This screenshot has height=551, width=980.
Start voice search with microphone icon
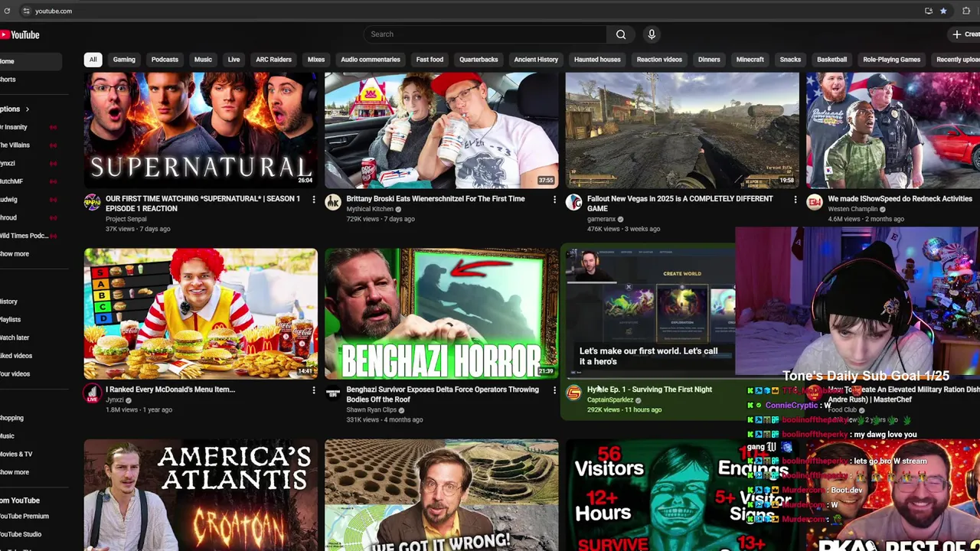[x=652, y=34]
